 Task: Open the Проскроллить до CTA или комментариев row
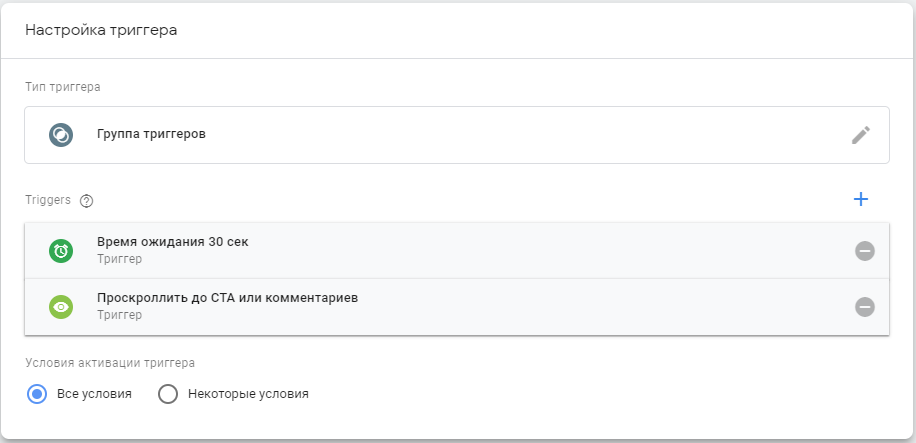point(457,307)
